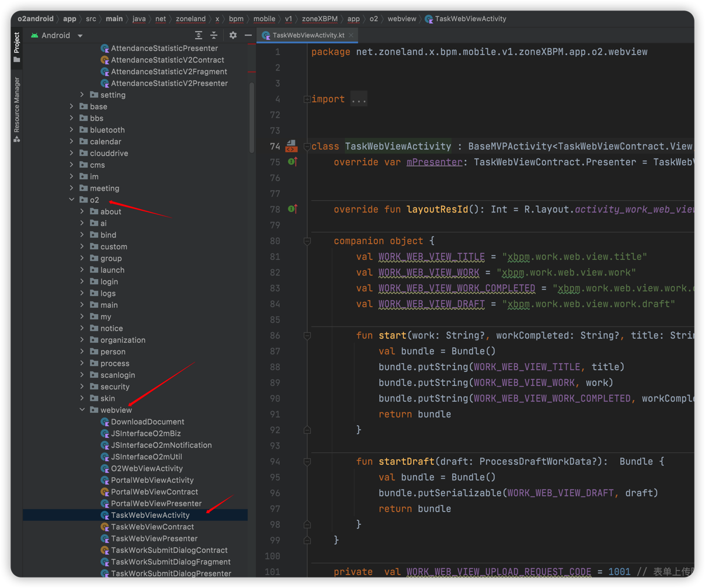Click the implements gutter icon on line 75

(x=292, y=162)
